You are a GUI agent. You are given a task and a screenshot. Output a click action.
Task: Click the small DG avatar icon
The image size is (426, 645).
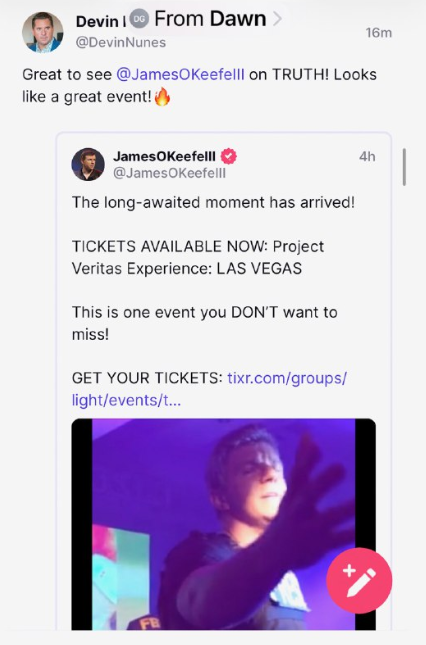tap(139, 19)
